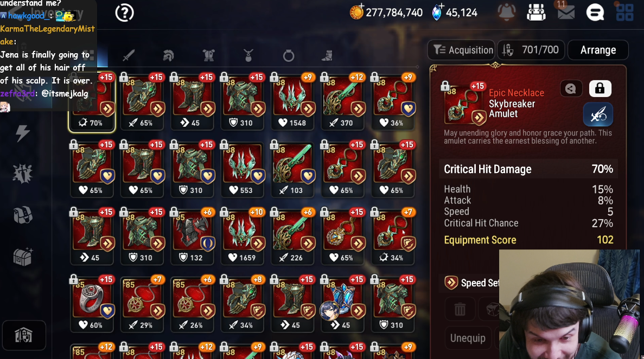Select the +12 sword with 370 attack
Image resolution: width=644 pixels, height=359 pixels.
tap(343, 101)
